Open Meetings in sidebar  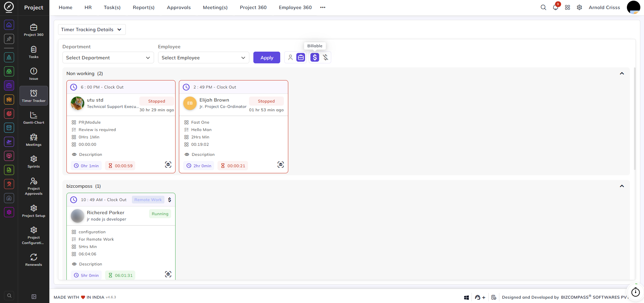tap(34, 140)
